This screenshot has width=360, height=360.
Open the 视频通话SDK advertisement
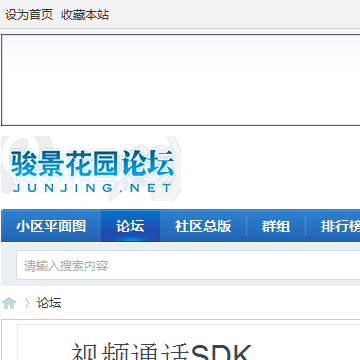tap(189, 342)
